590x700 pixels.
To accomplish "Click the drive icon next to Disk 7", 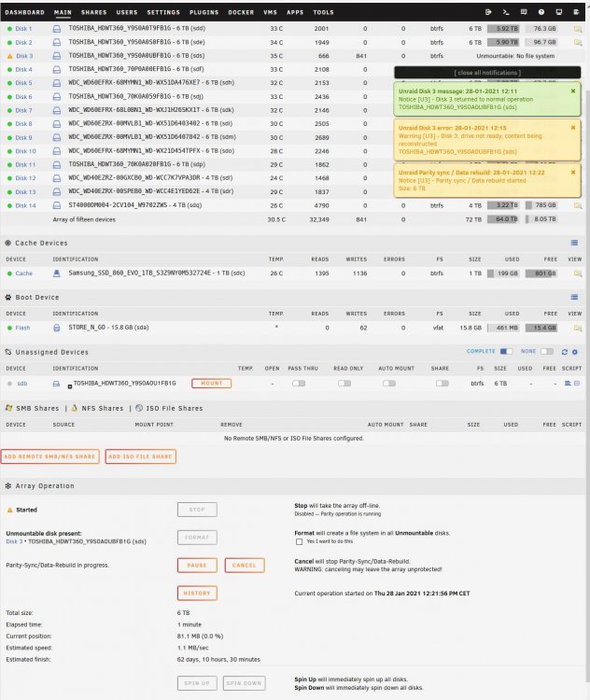I will click(57, 110).
